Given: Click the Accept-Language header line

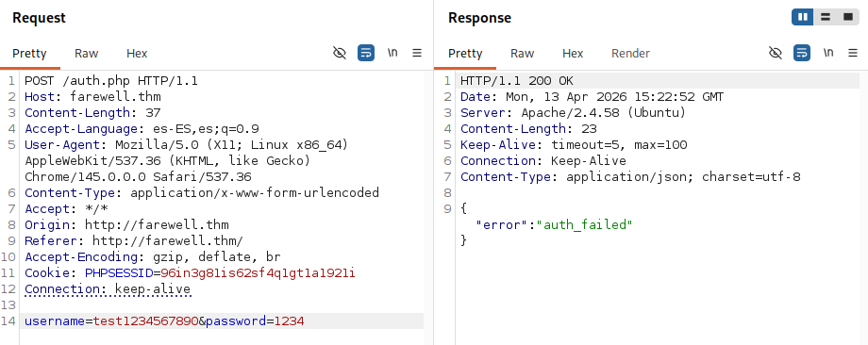Looking at the screenshot, I should [142, 129].
